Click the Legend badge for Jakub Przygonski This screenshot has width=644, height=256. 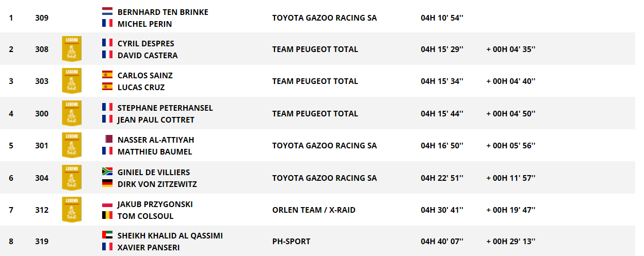coord(72,210)
